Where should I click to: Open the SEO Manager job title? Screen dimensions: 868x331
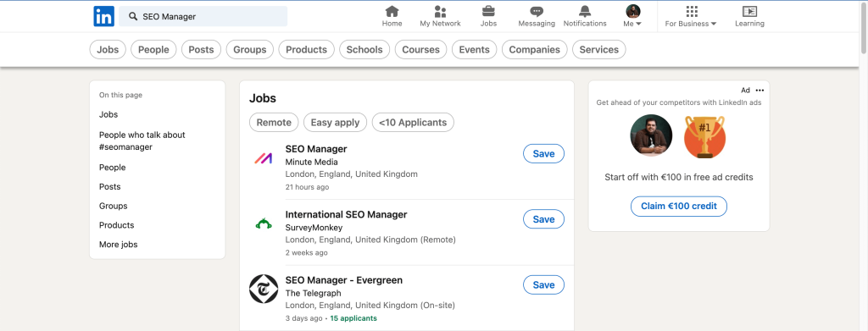[x=316, y=149]
